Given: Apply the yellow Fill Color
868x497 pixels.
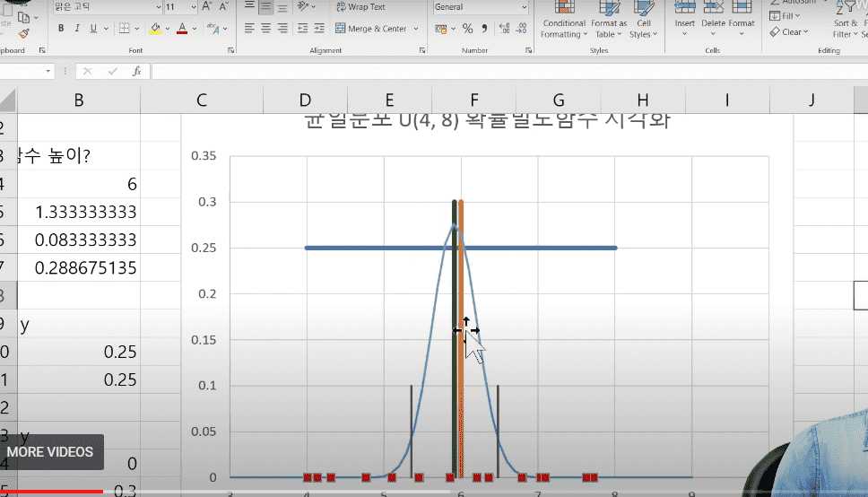Looking at the screenshot, I should tap(155, 28).
